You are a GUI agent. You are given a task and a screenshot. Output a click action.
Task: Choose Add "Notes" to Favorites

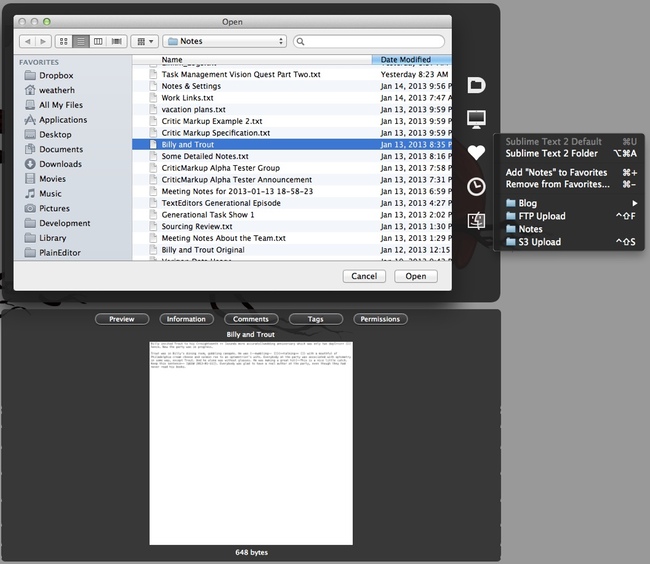pyautogui.click(x=570, y=172)
